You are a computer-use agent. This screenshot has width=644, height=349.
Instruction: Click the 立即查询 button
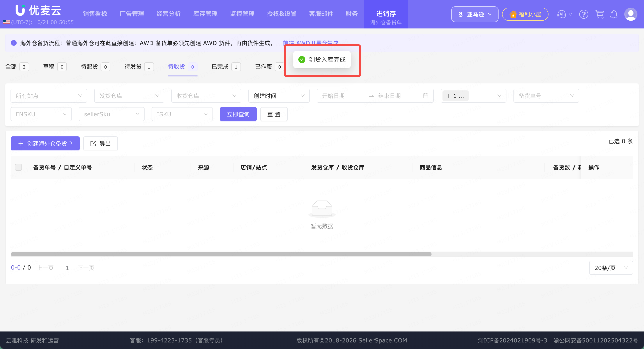[238, 114]
